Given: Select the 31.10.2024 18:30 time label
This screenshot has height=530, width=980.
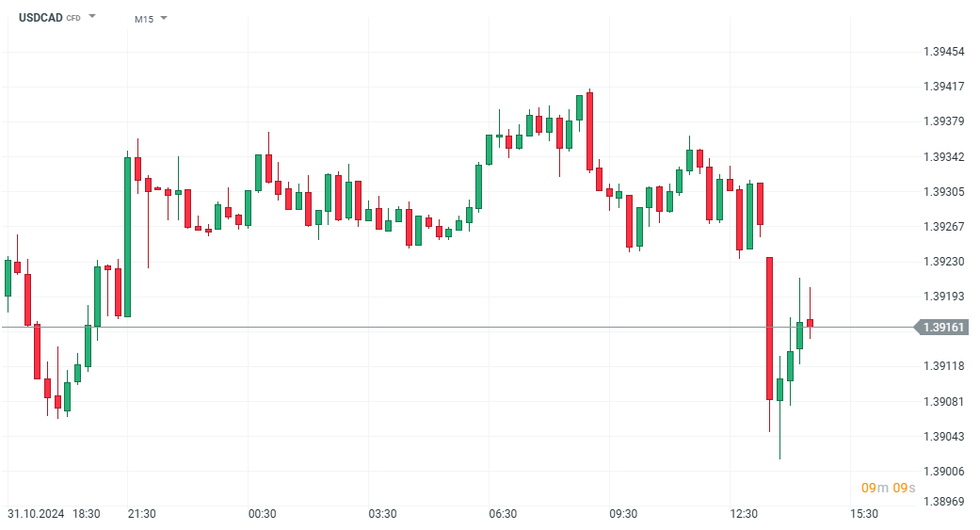Looking at the screenshot, I should tap(54, 514).
